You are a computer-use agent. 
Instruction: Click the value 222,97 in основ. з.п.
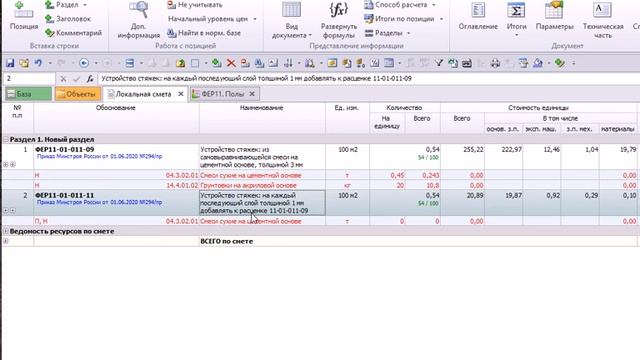tap(511, 149)
